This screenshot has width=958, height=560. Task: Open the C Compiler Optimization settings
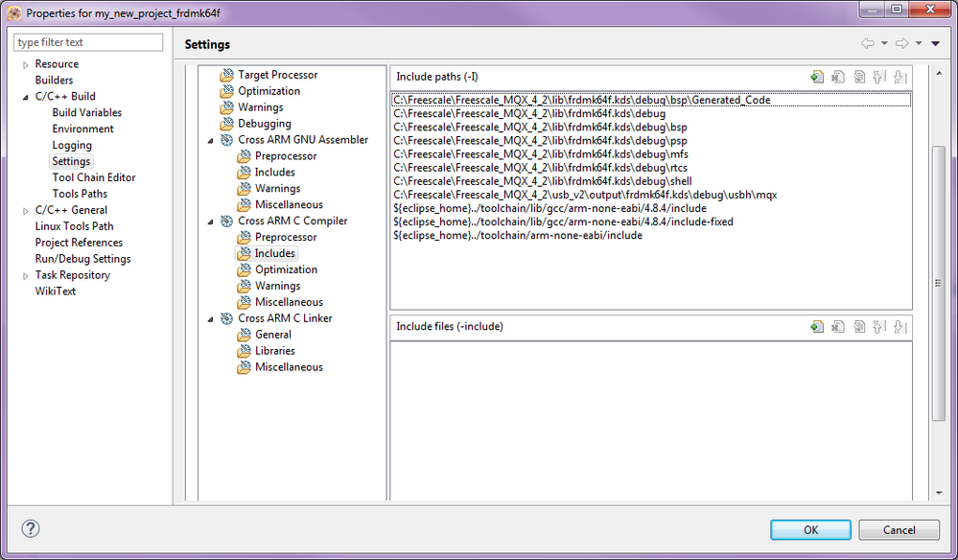click(x=286, y=269)
